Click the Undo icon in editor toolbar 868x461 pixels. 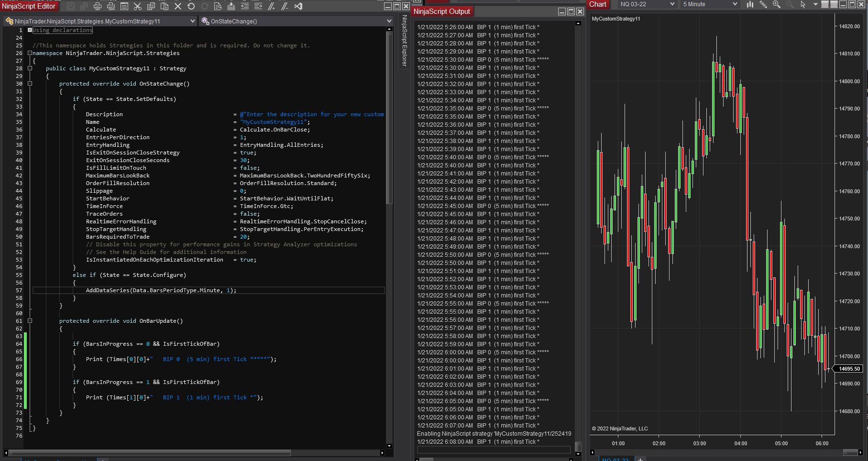pyautogui.click(x=191, y=6)
